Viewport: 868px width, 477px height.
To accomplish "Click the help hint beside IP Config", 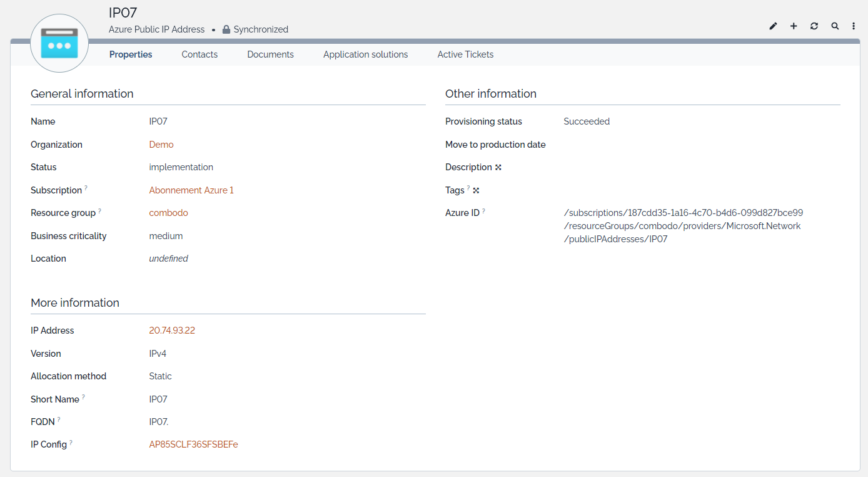I will (71, 443).
